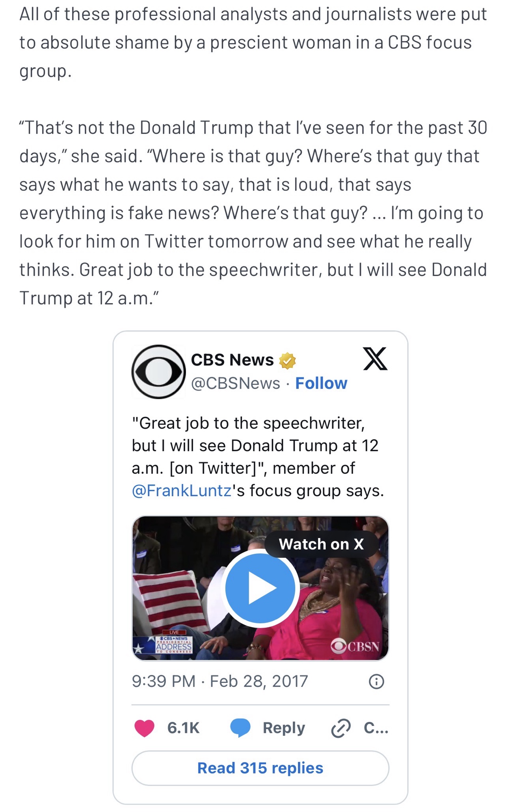This screenshot has width=521, height=812.
Task: Open the tweet info circle icon
Action: 376,682
